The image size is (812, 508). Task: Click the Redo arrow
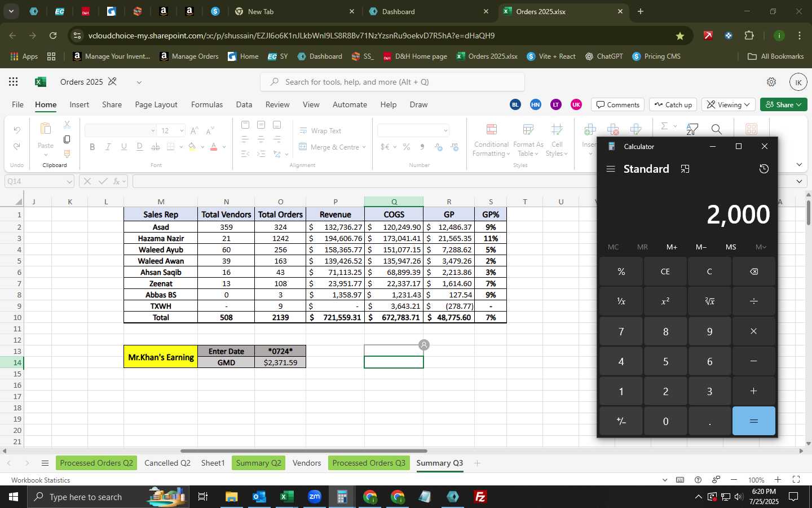(17, 146)
